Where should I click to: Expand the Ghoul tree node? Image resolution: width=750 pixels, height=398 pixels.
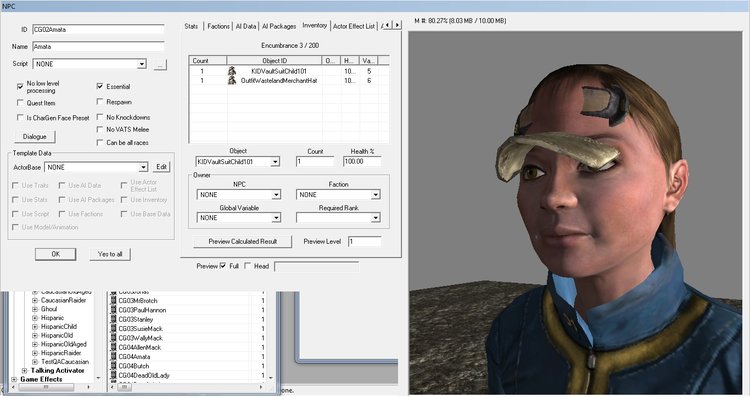(x=35, y=309)
